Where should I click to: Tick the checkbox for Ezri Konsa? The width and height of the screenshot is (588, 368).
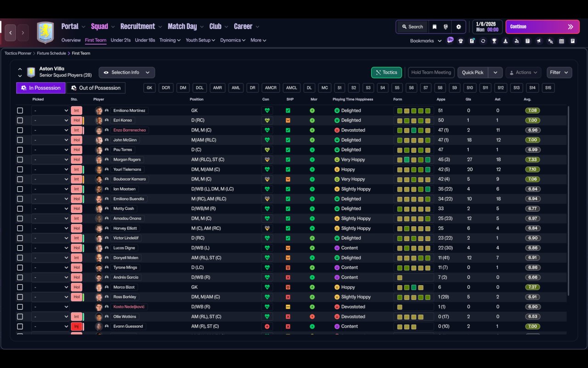(20, 121)
